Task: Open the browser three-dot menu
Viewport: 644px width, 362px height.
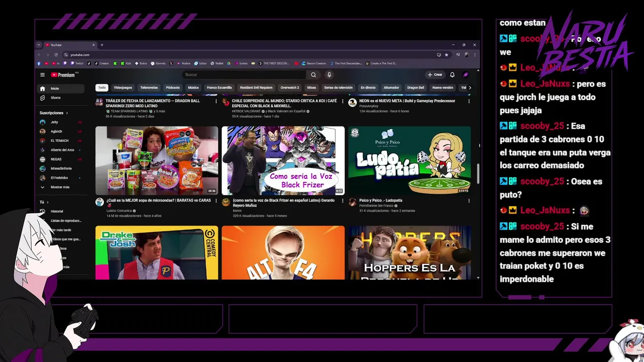Action: coord(474,55)
